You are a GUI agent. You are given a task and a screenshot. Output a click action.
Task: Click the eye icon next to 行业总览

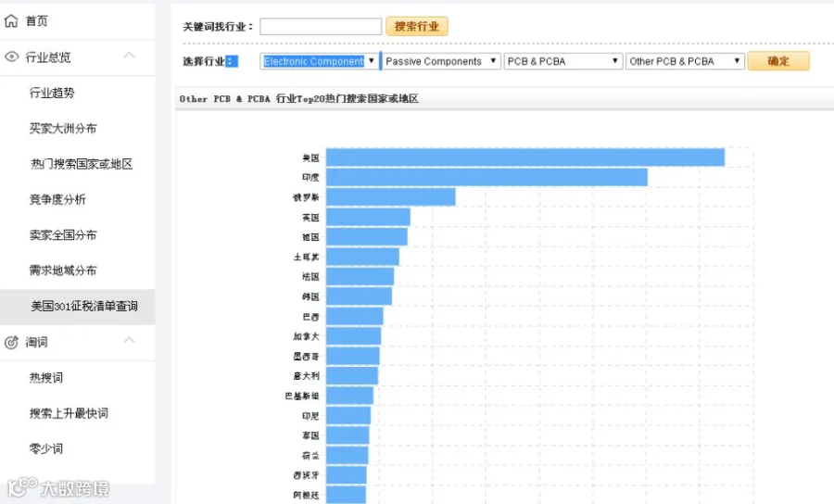click(x=11, y=57)
